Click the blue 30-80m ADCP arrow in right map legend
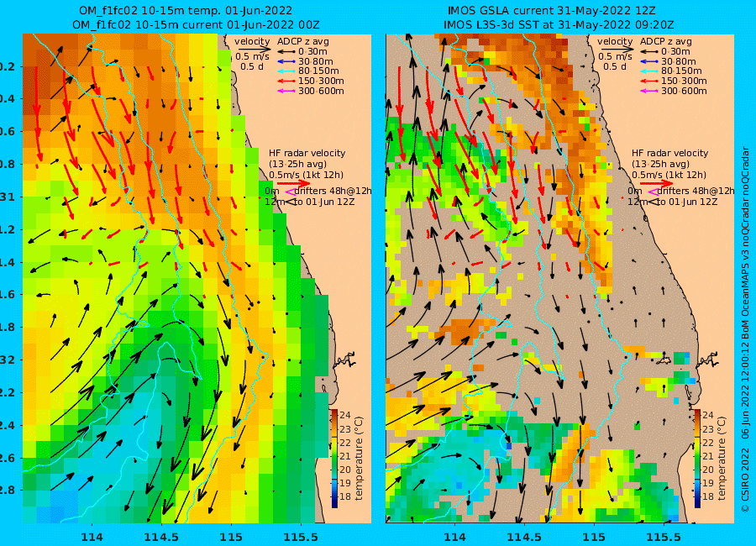The width and height of the screenshot is (756, 546). pyautogui.click(x=648, y=61)
